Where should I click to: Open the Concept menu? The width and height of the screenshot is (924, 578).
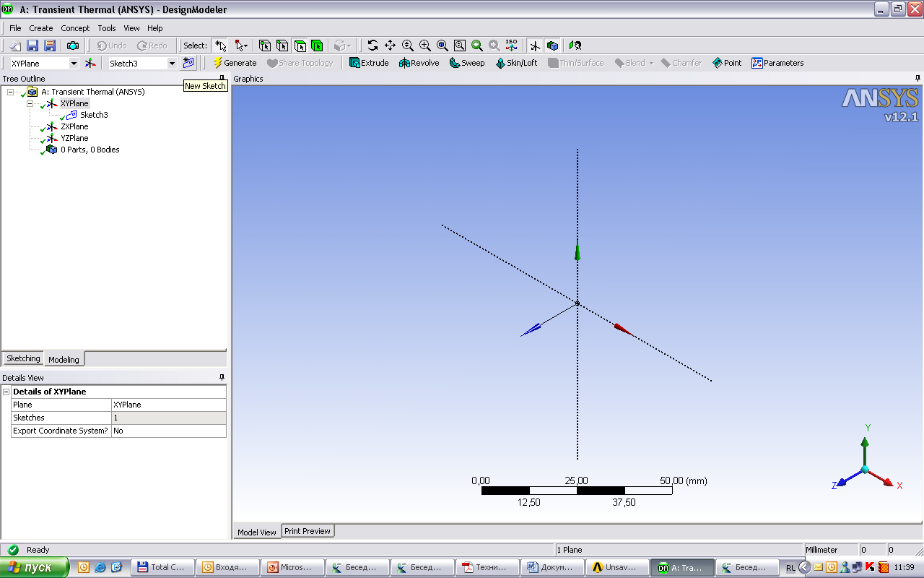tap(75, 28)
